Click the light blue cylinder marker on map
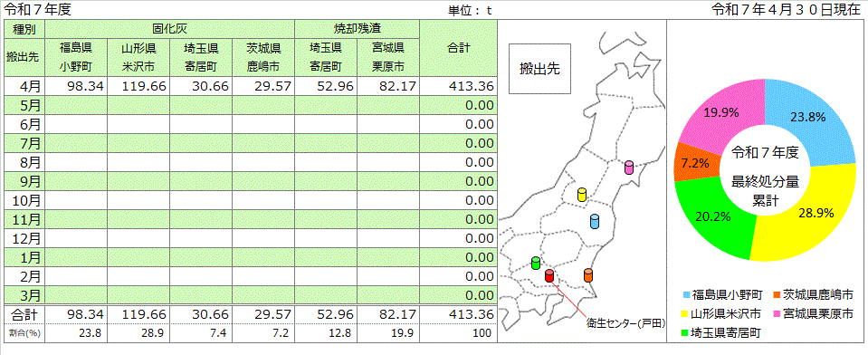Image resolution: width=868 pixels, height=355 pixels. click(595, 222)
